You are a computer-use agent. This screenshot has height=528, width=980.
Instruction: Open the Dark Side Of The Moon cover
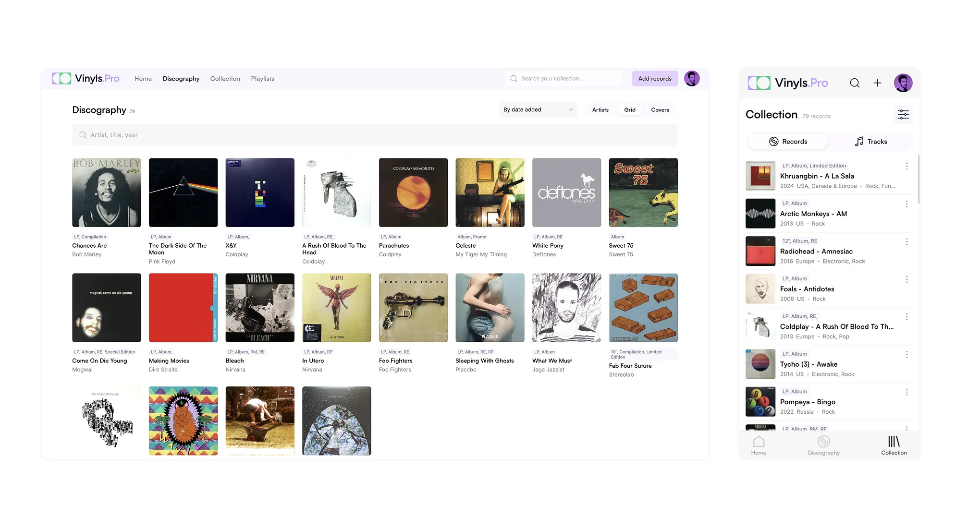coord(183,192)
